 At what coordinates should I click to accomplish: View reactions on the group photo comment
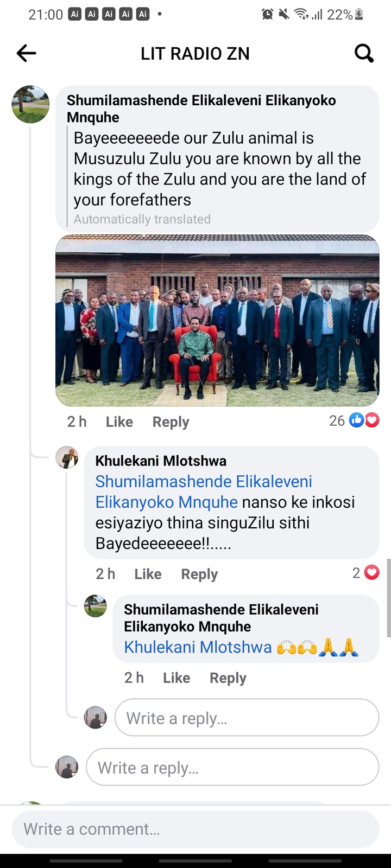coord(354,420)
